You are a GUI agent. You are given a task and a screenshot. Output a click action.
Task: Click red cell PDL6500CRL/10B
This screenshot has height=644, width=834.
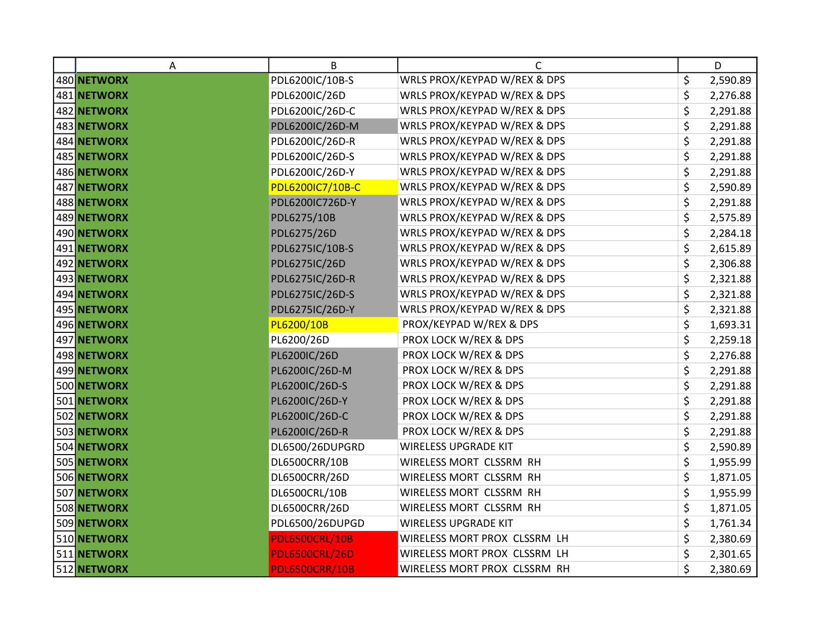pos(333,539)
